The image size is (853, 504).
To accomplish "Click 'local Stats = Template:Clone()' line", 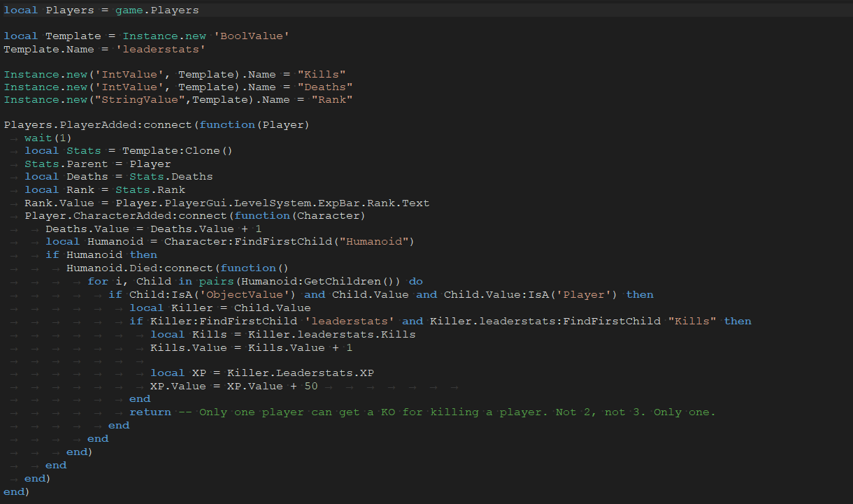I will click(x=129, y=150).
